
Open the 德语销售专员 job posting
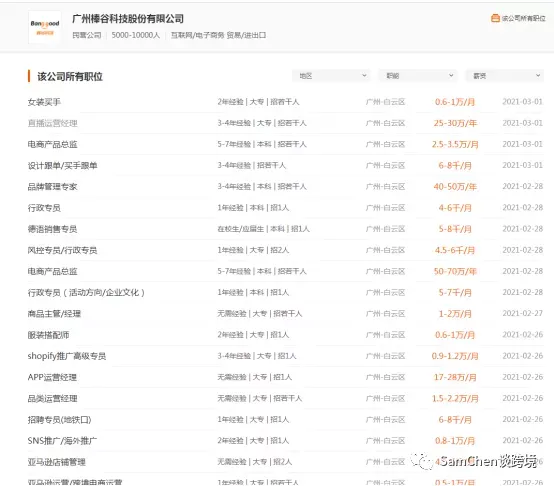click(52, 229)
